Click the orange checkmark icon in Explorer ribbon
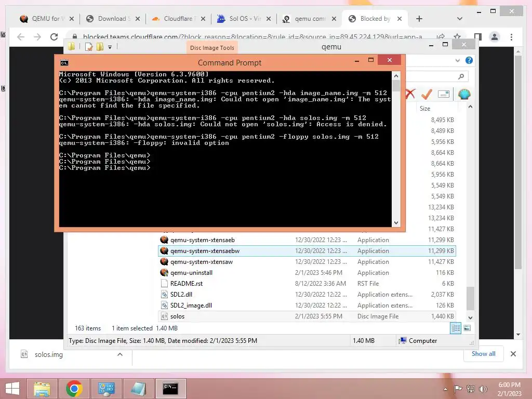The width and height of the screenshot is (532, 399). pos(427,94)
